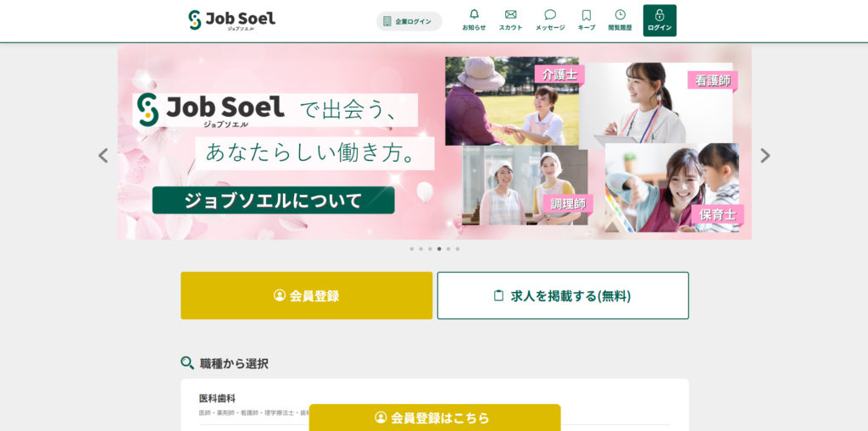Click the 医科歯科 category heading

218,398
